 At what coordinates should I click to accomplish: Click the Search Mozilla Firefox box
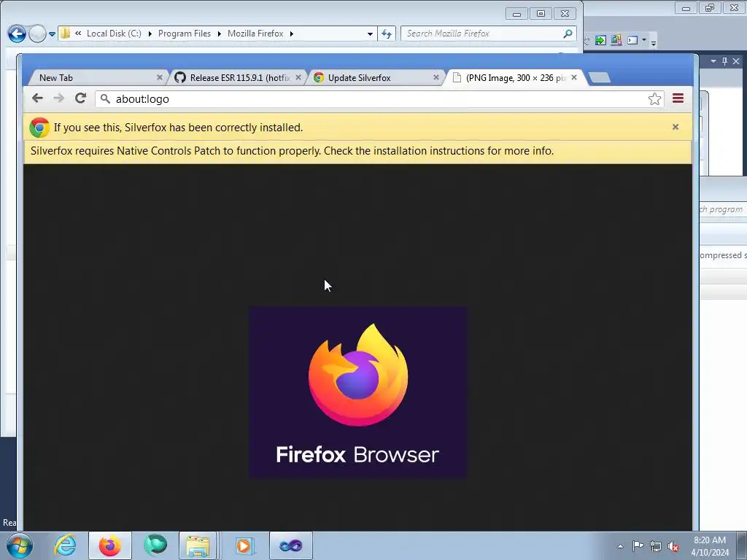point(488,34)
